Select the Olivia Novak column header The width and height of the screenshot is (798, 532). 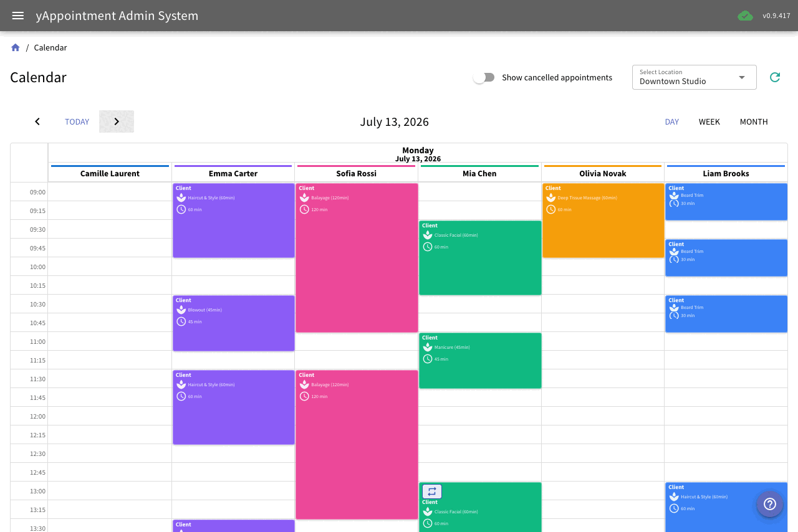[603, 173]
